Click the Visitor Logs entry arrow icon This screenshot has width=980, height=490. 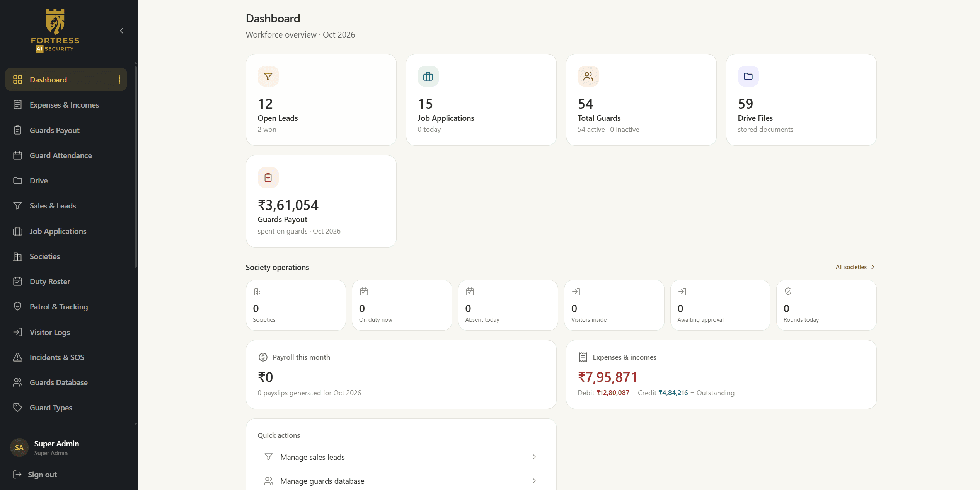pos(17,332)
